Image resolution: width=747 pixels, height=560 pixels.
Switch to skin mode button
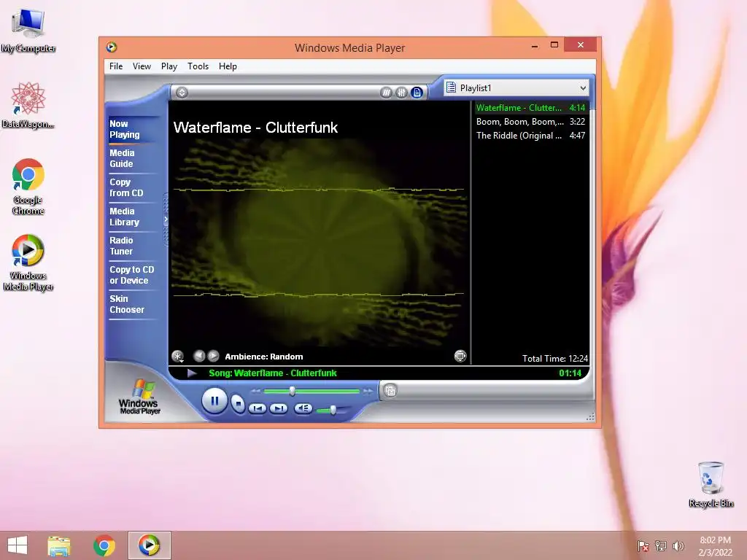click(x=390, y=391)
